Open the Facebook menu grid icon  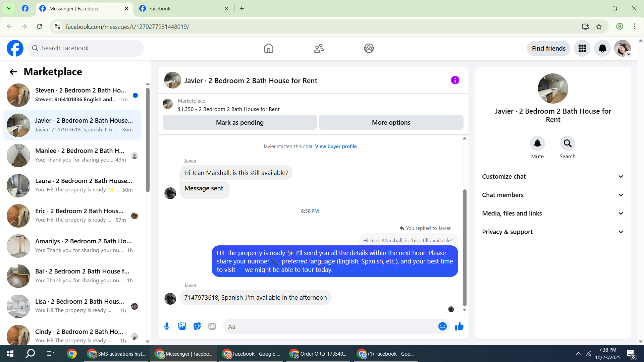[x=582, y=49]
